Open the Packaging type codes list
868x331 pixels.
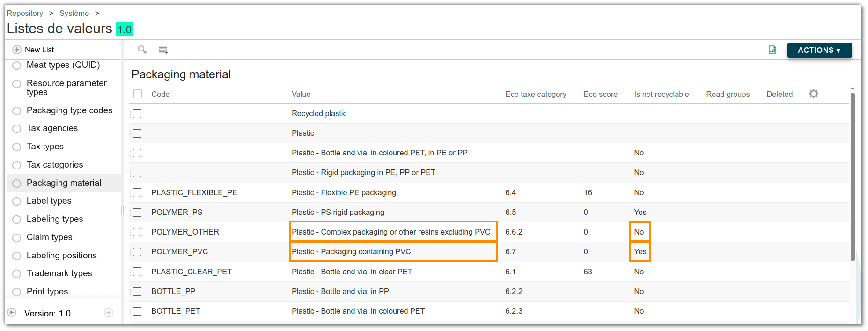tap(69, 110)
